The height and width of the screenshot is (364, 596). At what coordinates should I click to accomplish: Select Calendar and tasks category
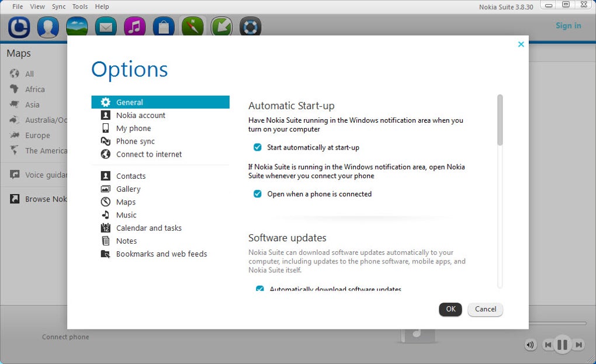[161, 228]
